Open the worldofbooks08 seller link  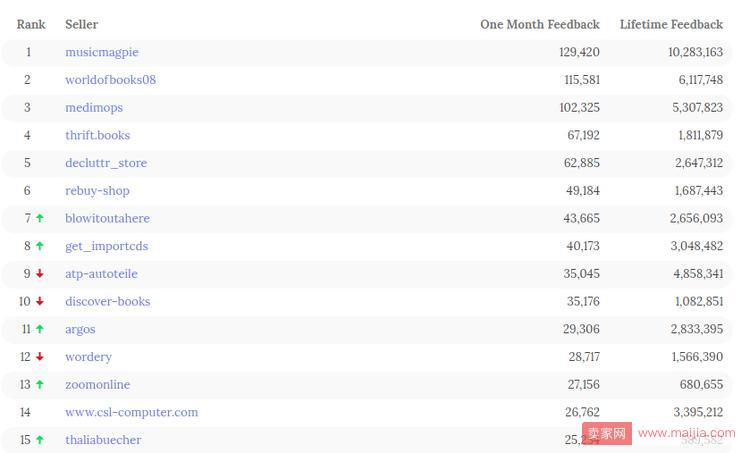tap(110, 80)
